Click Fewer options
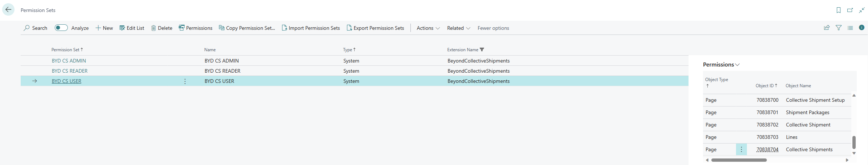Screen dimensions: 868x165 (x=493, y=28)
